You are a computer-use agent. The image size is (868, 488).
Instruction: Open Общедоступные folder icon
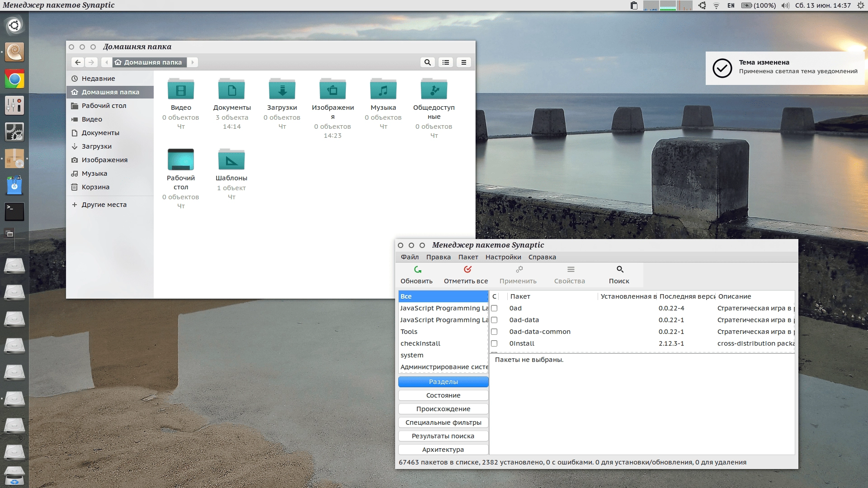tap(434, 89)
